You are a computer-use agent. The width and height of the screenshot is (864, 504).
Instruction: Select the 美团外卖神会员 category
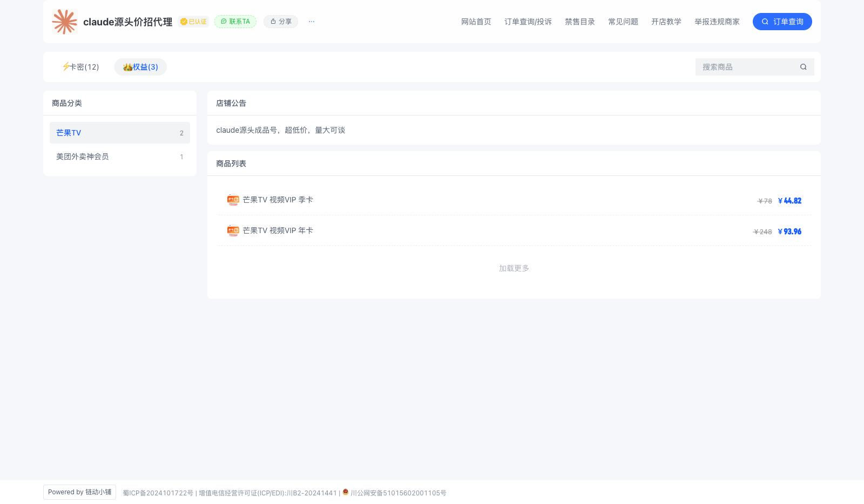tap(120, 156)
